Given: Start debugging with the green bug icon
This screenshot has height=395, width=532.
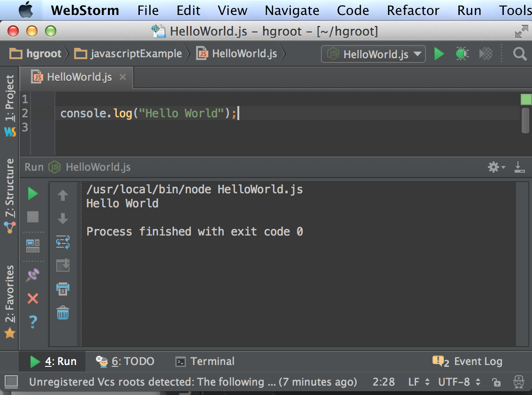Looking at the screenshot, I should click(x=462, y=54).
